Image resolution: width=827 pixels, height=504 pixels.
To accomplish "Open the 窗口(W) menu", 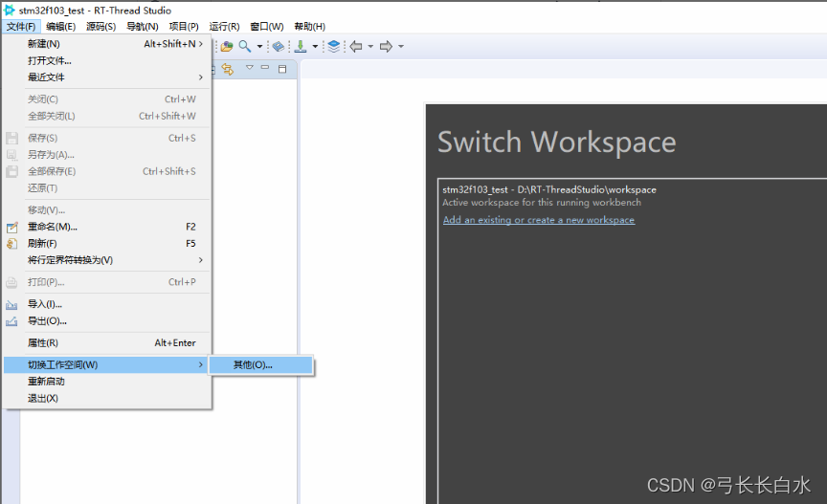I will coord(267,27).
